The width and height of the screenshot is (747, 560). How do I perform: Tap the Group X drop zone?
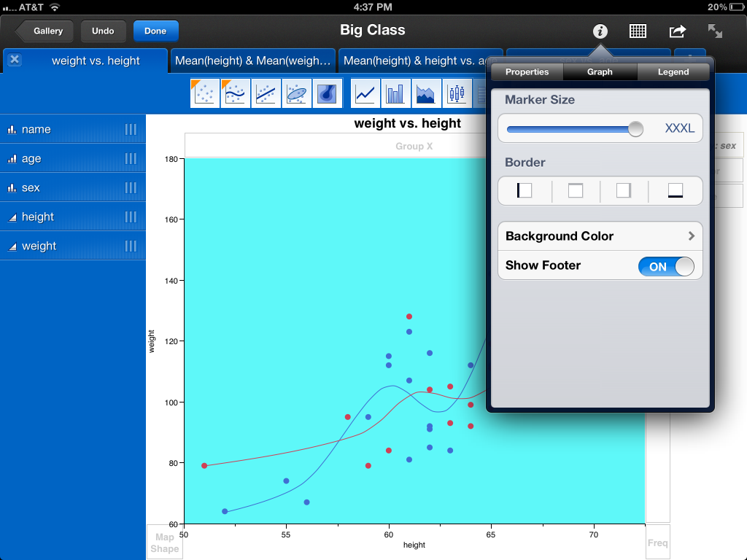coord(414,146)
